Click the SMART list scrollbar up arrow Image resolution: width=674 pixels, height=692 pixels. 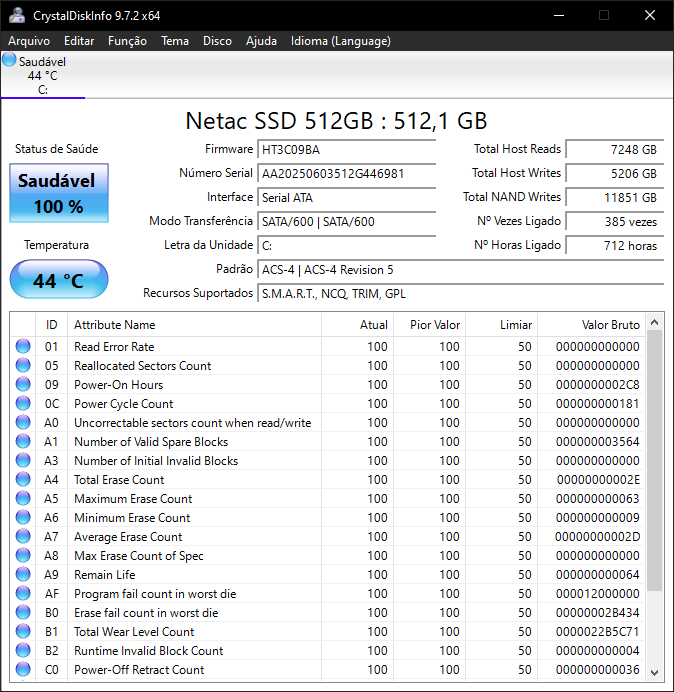point(655,323)
